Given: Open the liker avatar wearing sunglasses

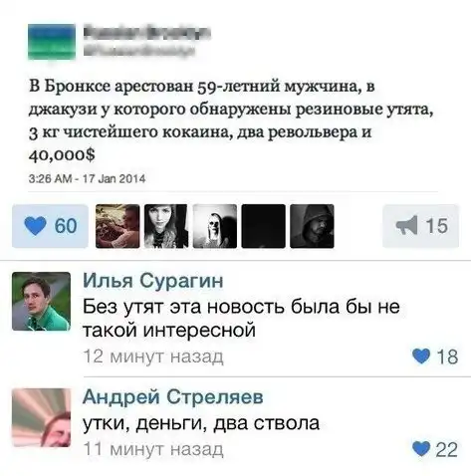Looking at the screenshot, I should (x=215, y=226).
